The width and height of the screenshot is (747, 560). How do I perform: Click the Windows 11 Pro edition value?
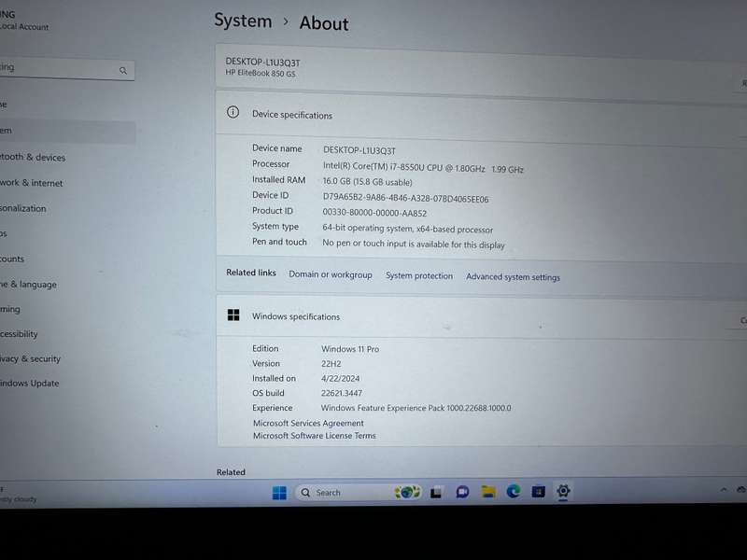point(350,349)
